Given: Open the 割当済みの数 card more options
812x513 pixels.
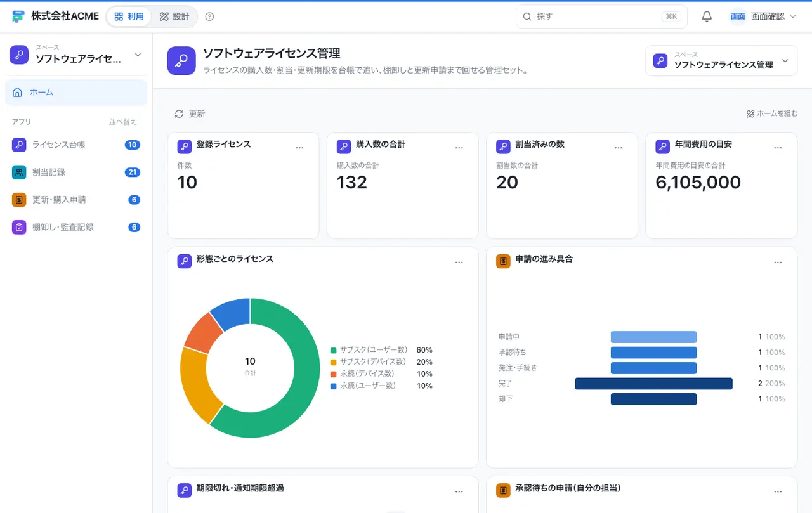Looking at the screenshot, I should click(619, 147).
